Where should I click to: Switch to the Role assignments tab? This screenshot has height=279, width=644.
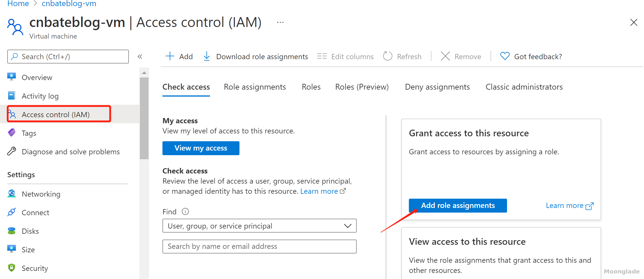click(255, 87)
